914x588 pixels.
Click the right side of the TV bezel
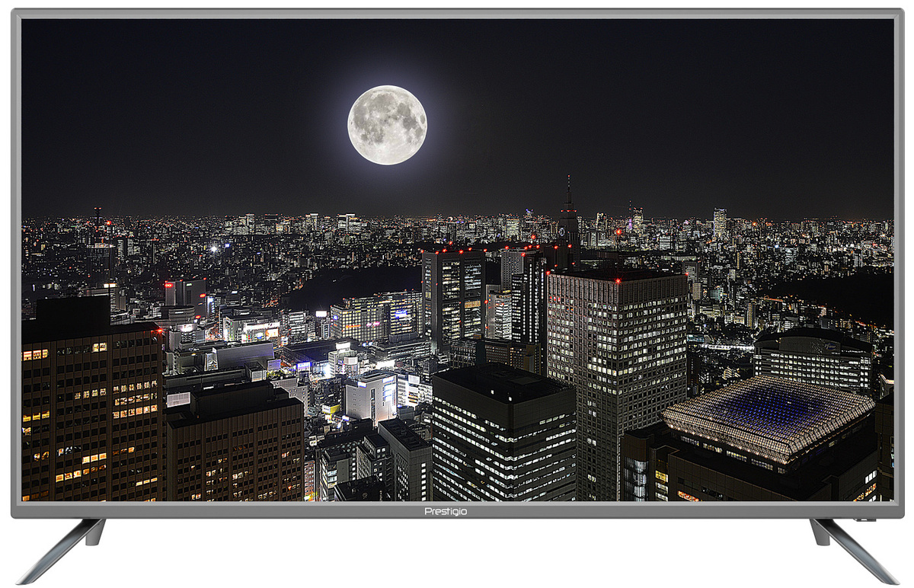[899, 259]
